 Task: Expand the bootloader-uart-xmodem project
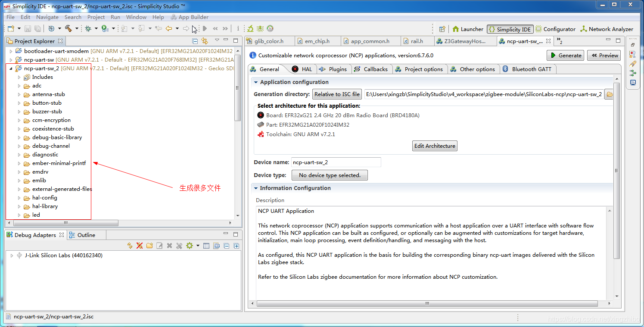coord(11,51)
